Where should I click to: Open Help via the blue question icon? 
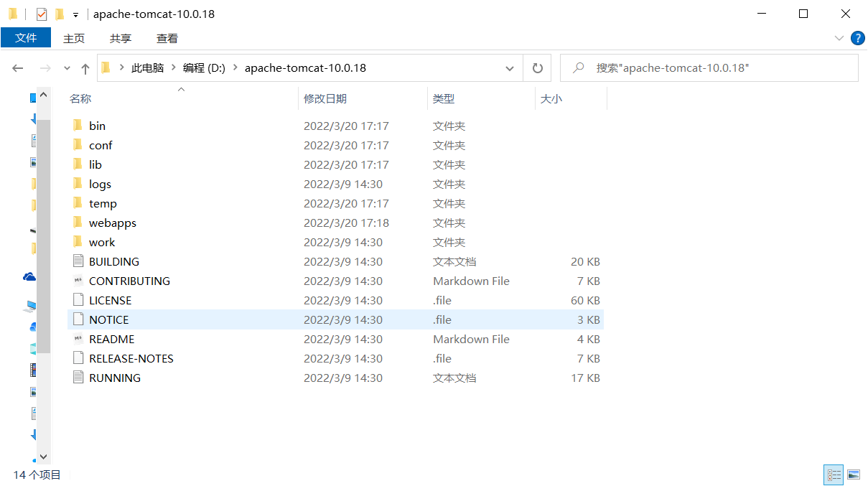point(857,38)
